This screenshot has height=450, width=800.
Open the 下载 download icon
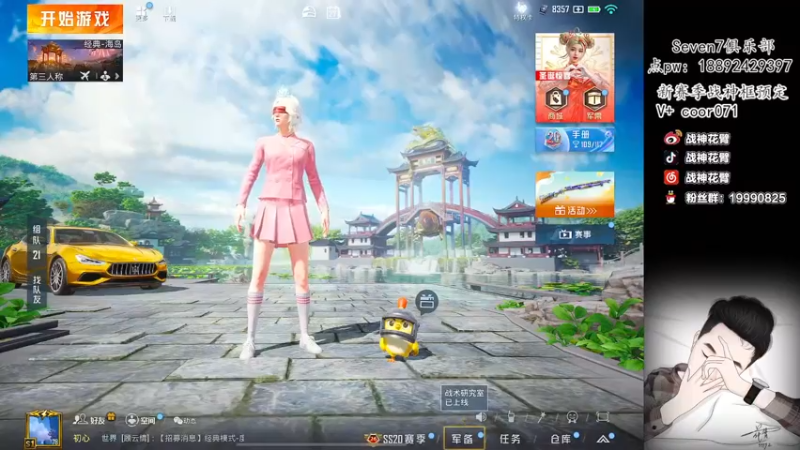tap(169, 14)
